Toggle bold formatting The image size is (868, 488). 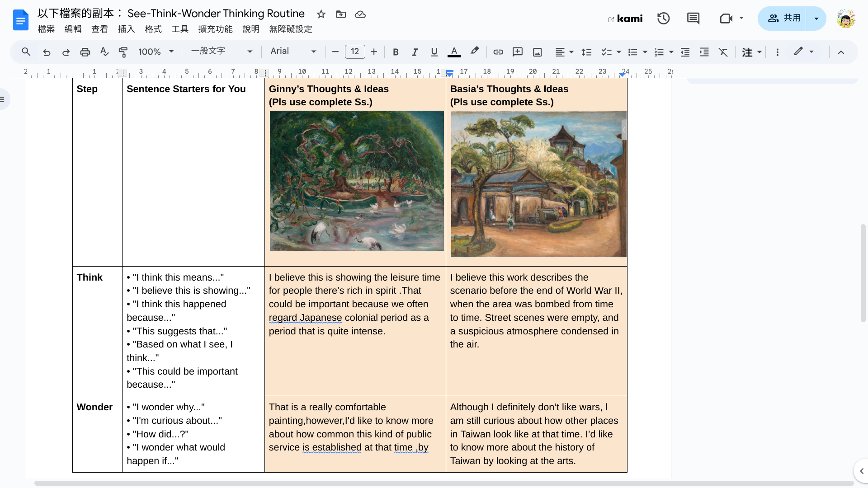click(x=396, y=52)
